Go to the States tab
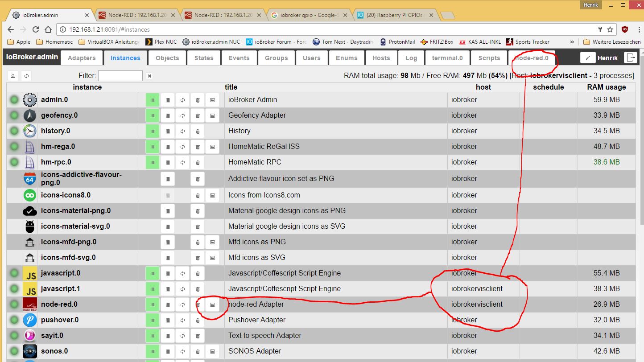This screenshot has height=362, width=644. tap(204, 58)
